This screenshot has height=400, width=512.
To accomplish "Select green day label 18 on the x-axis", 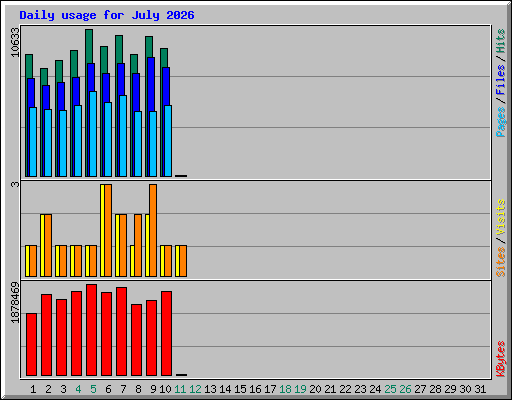I will 285,389.
